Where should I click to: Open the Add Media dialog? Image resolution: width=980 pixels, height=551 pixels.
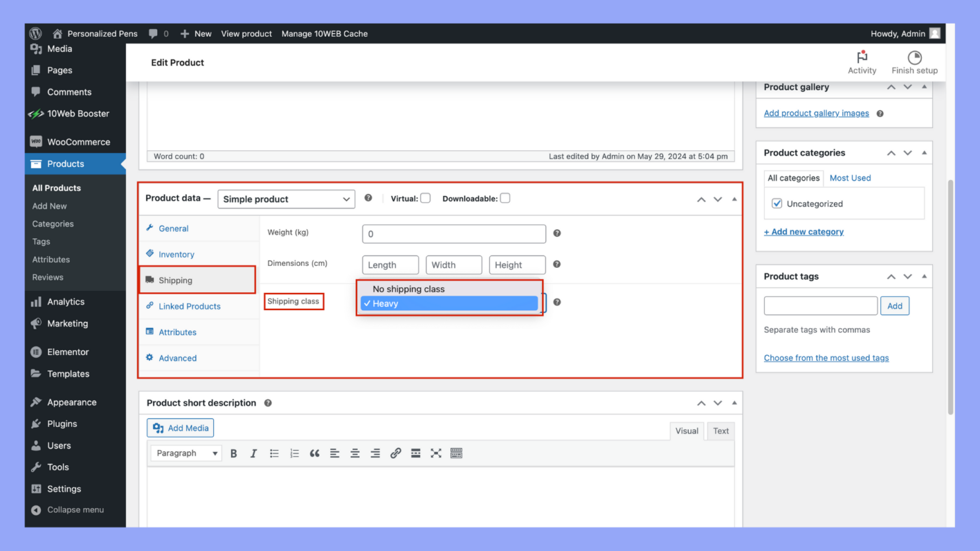tap(180, 428)
